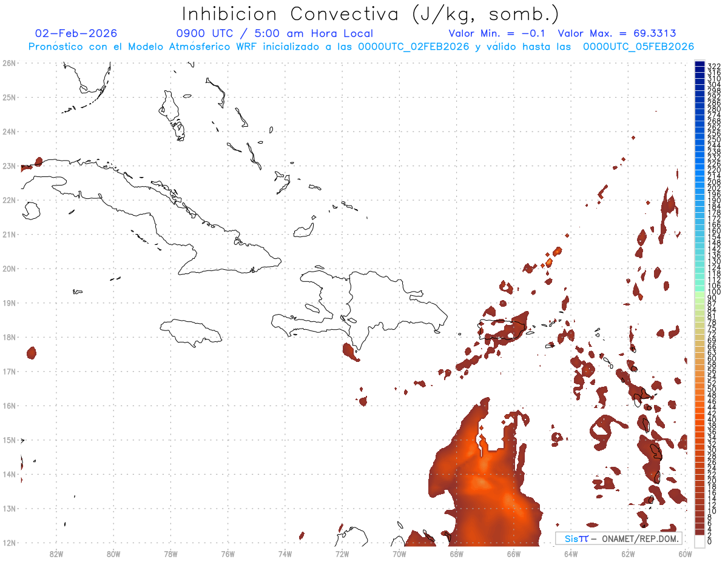The height and width of the screenshot is (562, 728).
Task: Click the '12N' latitude axis label
Action: click(9, 543)
